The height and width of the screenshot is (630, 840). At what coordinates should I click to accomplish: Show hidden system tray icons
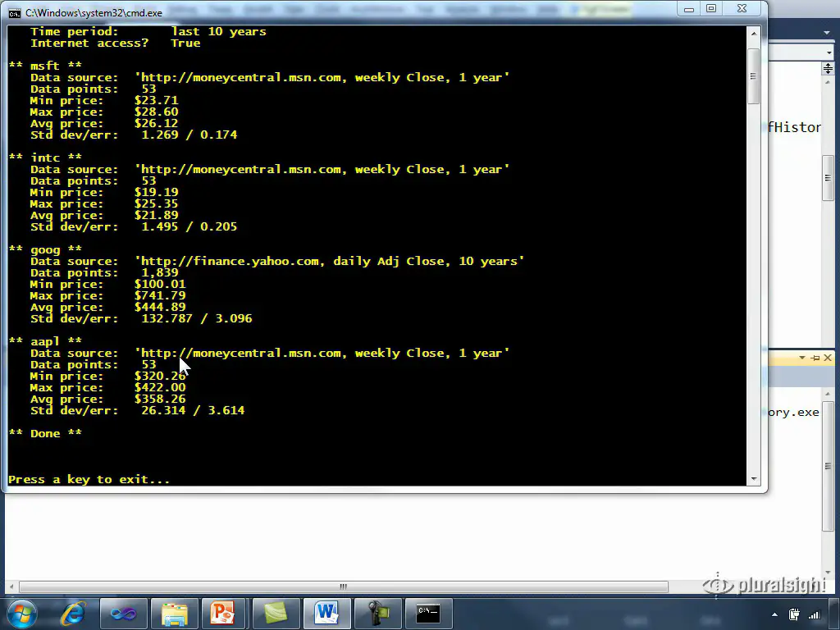[x=774, y=615]
